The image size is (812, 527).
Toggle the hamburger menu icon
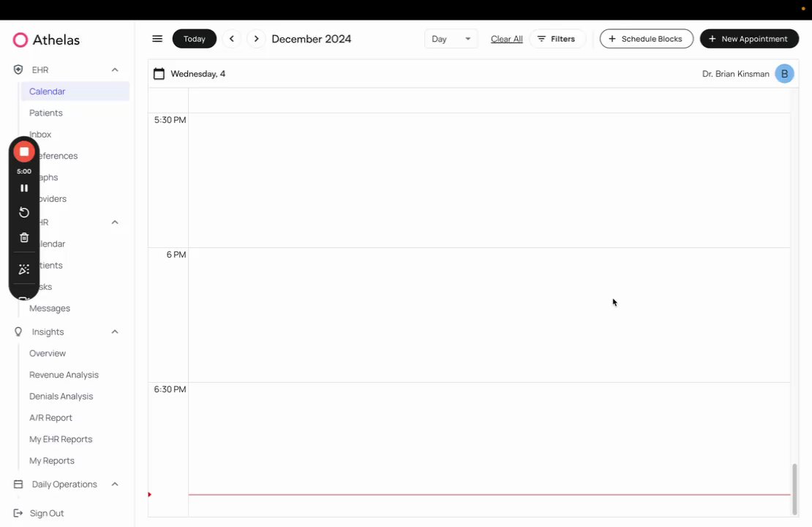(157, 39)
